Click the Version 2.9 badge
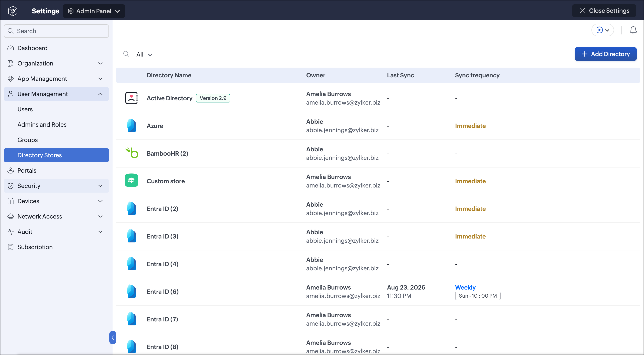 (x=213, y=98)
